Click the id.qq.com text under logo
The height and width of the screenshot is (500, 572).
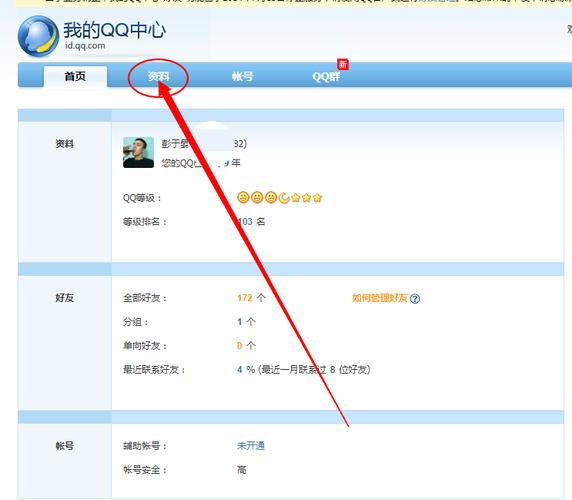(85, 46)
